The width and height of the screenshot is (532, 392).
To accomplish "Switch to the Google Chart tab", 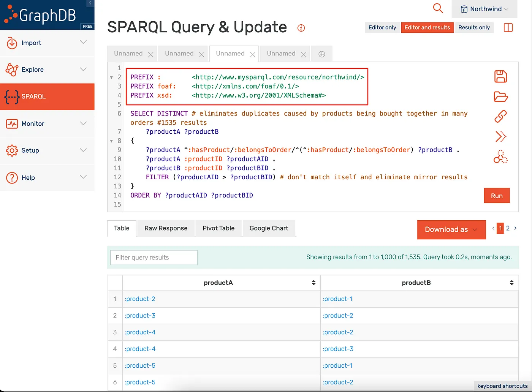I will tap(269, 228).
